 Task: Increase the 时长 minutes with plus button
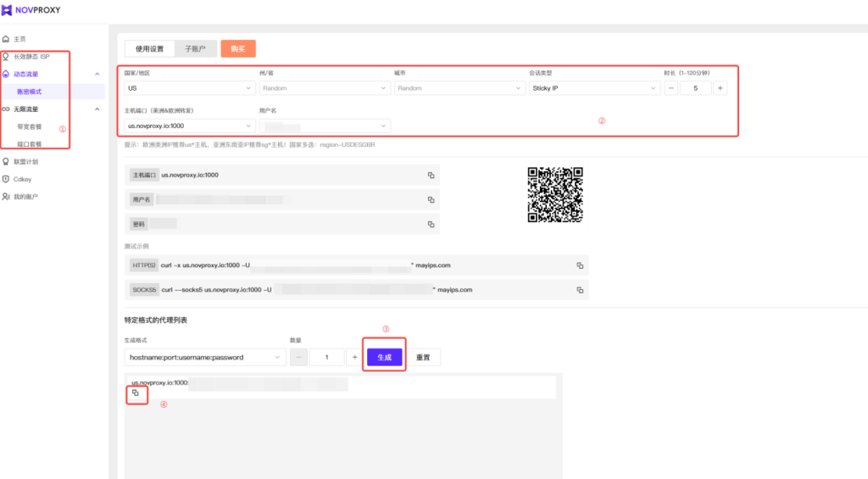coord(720,88)
